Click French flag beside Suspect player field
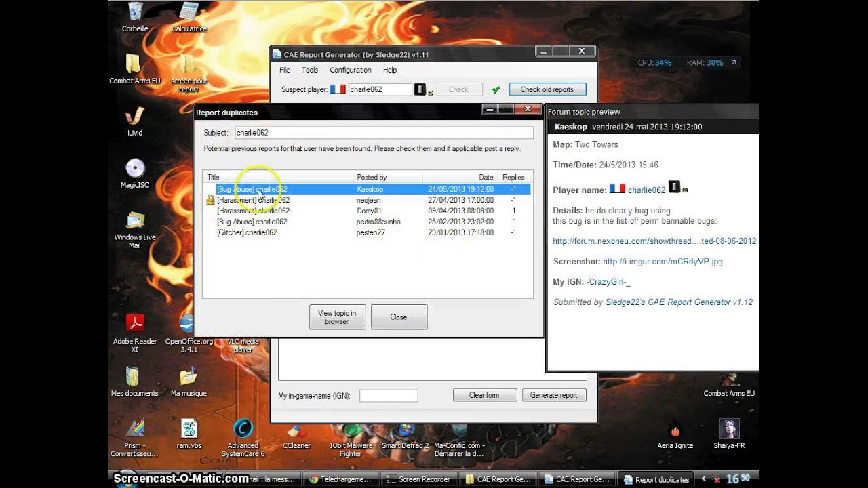Viewport: 868px width, 488px height. [x=338, y=89]
